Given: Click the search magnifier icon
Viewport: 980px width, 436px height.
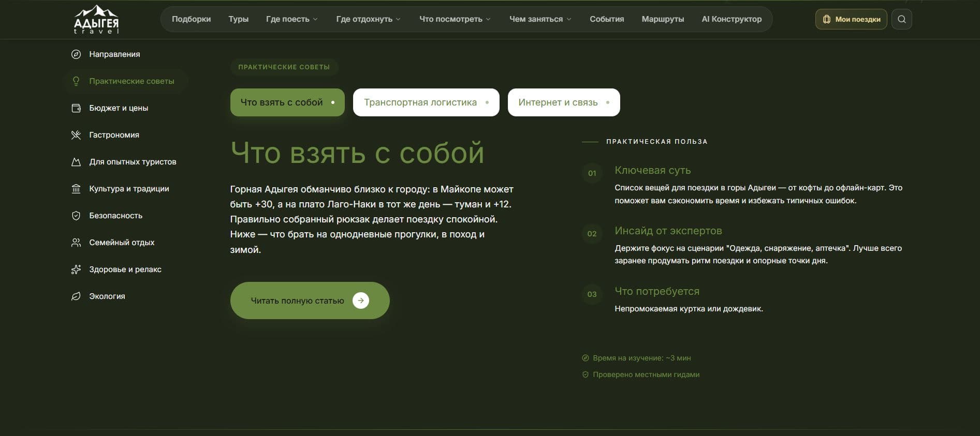Looking at the screenshot, I should 901,19.
